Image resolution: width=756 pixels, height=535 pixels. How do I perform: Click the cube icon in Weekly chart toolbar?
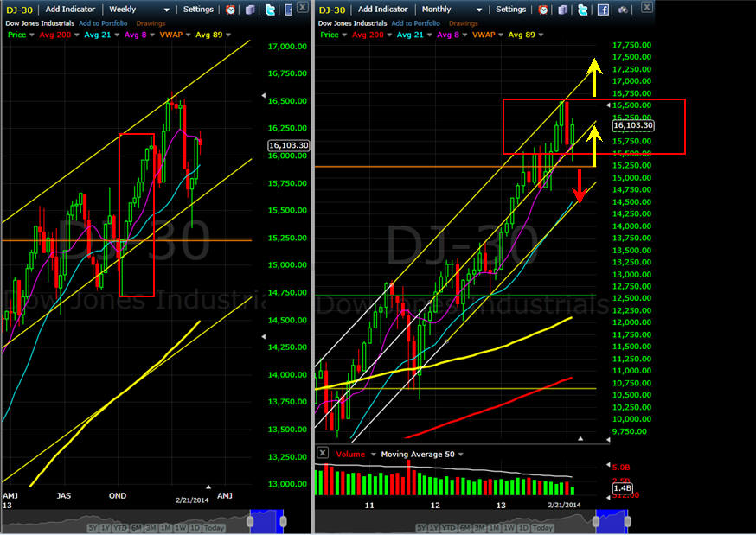pyautogui.click(x=249, y=10)
